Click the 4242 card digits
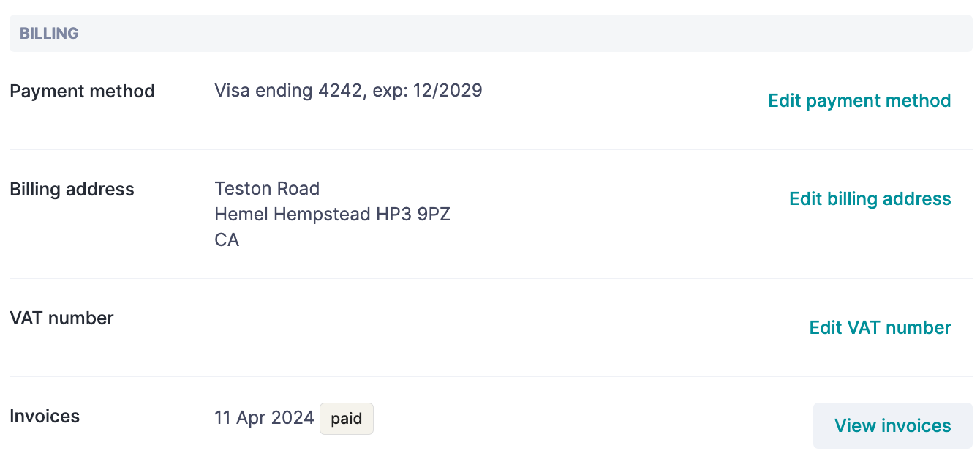The width and height of the screenshot is (980, 470). pos(339,91)
